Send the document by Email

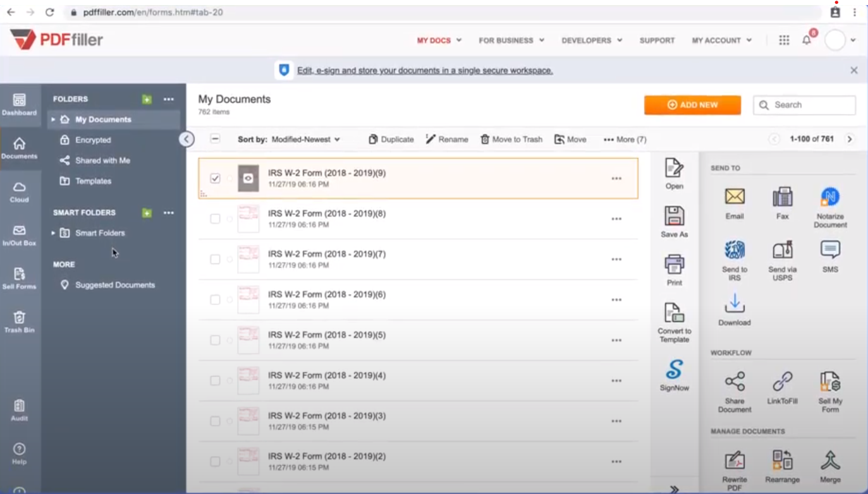(735, 203)
